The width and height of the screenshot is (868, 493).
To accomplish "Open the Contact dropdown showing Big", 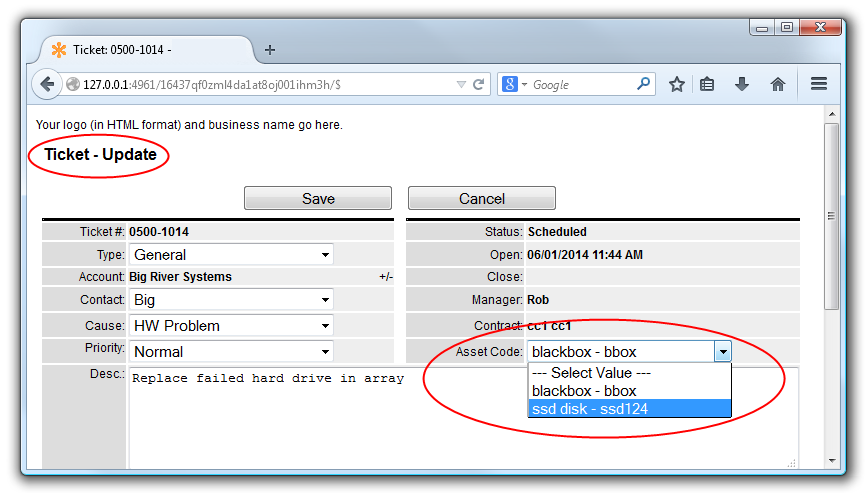I will click(x=231, y=300).
